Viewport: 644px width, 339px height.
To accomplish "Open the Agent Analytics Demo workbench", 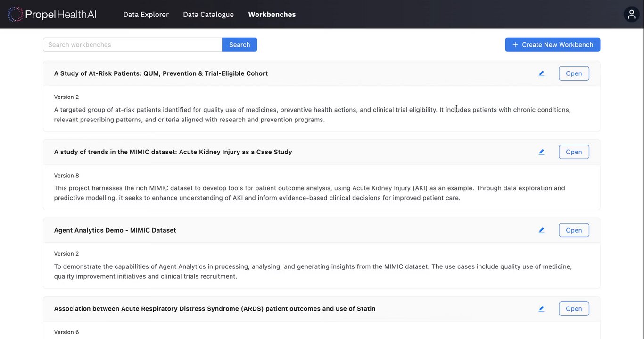I will point(574,230).
